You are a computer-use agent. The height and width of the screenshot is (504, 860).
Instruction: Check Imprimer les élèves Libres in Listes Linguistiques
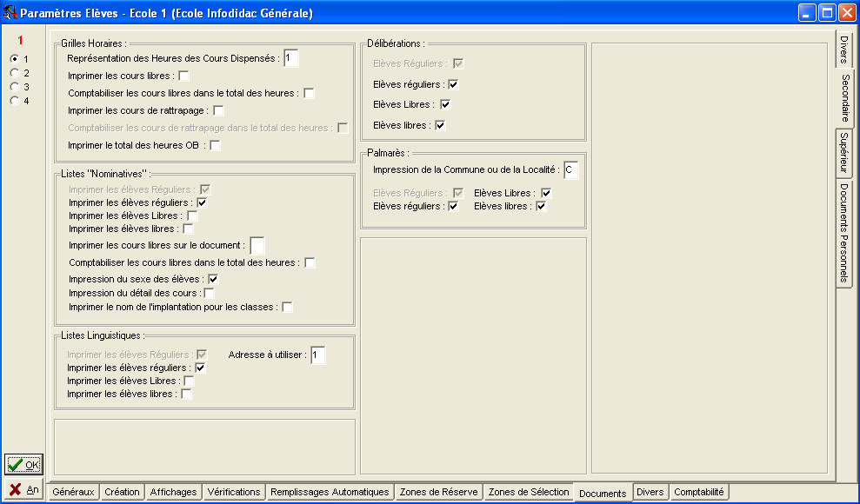pyautogui.click(x=189, y=381)
